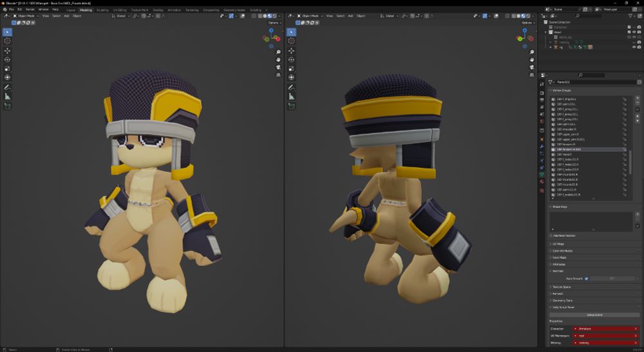Toggle exclude checkbox on Head collection row
This screenshot has width=644, height=352.
pos(629,32)
